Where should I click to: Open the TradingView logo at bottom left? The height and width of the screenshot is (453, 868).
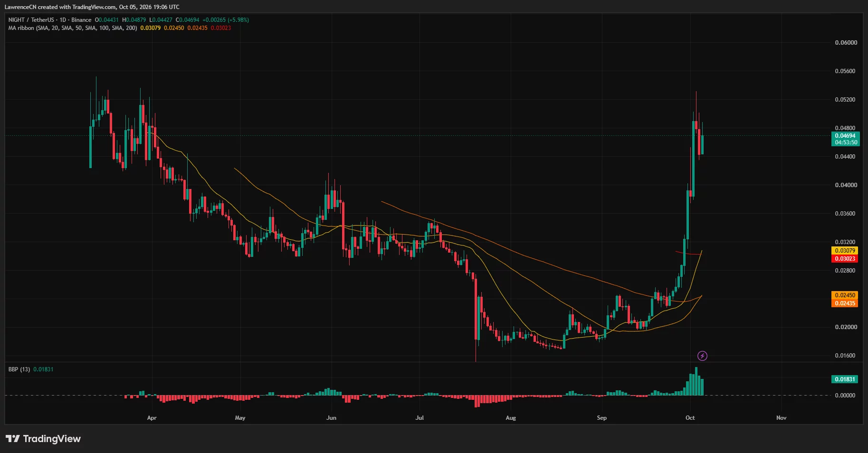[x=43, y=439]
